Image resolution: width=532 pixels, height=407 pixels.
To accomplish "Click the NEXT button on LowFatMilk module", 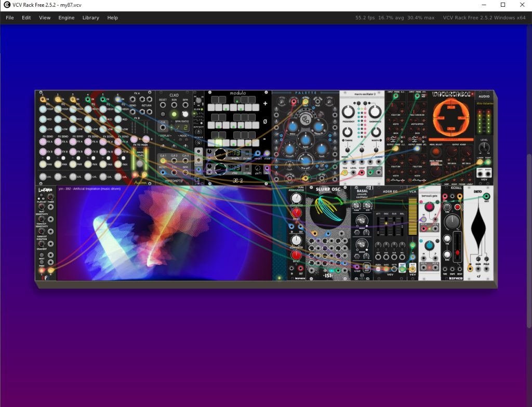I will point(42,255).
